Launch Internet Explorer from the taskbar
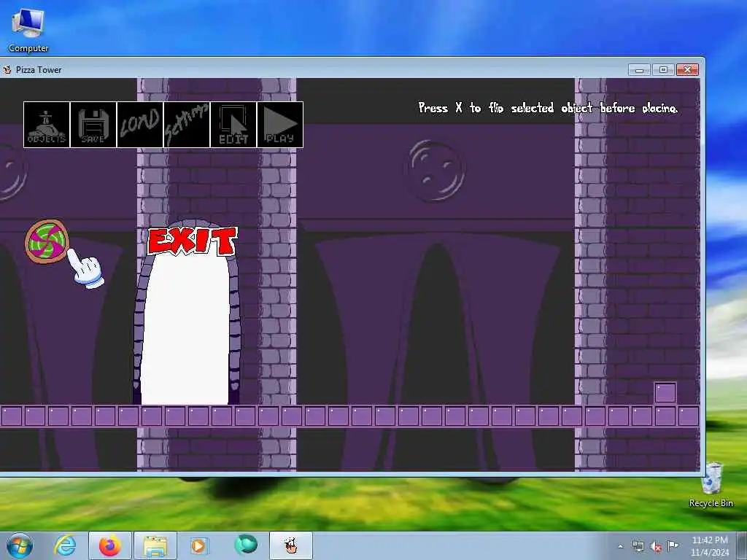Viewport: 747px width, 560px height. pyautogui.click(x=65, y=545)
